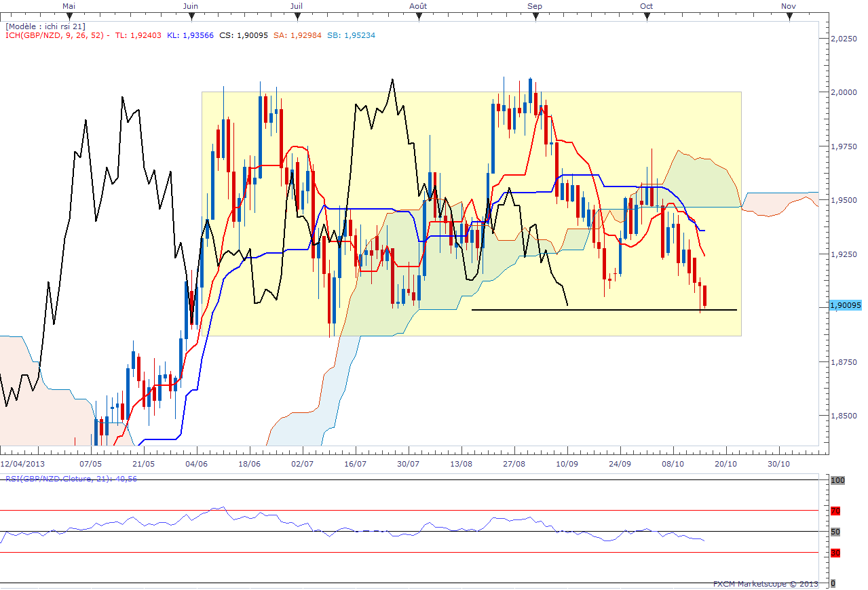Click the red RSI level 70 tag
Image resolution: width=868 pixels, height=590 pixels.
(x=835, y=511)
